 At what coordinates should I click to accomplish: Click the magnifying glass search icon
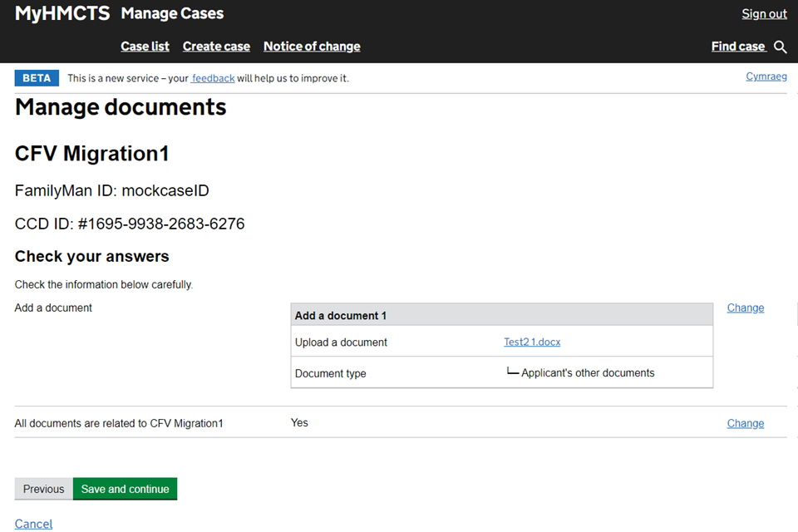[780, 47]
